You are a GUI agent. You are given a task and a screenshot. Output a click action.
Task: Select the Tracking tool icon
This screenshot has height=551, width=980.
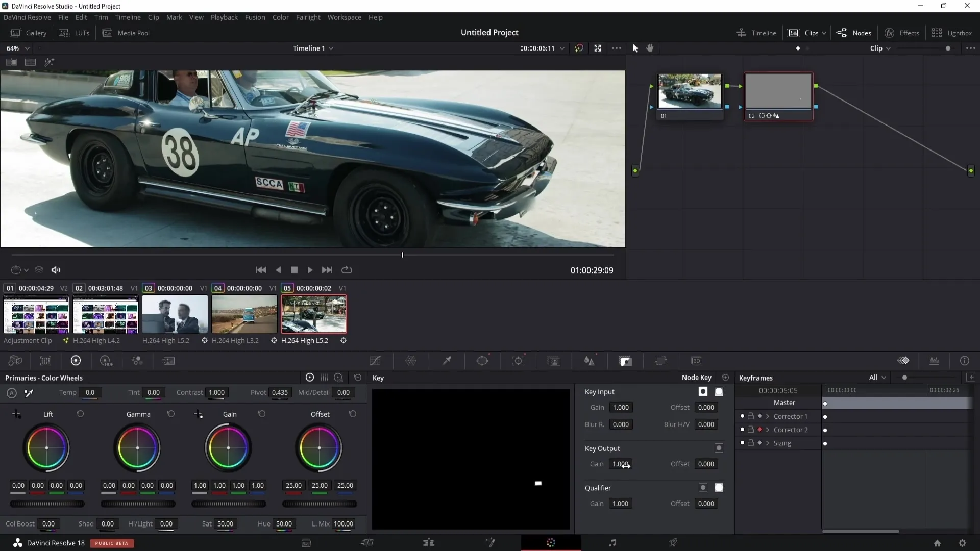tap(518, 361)
